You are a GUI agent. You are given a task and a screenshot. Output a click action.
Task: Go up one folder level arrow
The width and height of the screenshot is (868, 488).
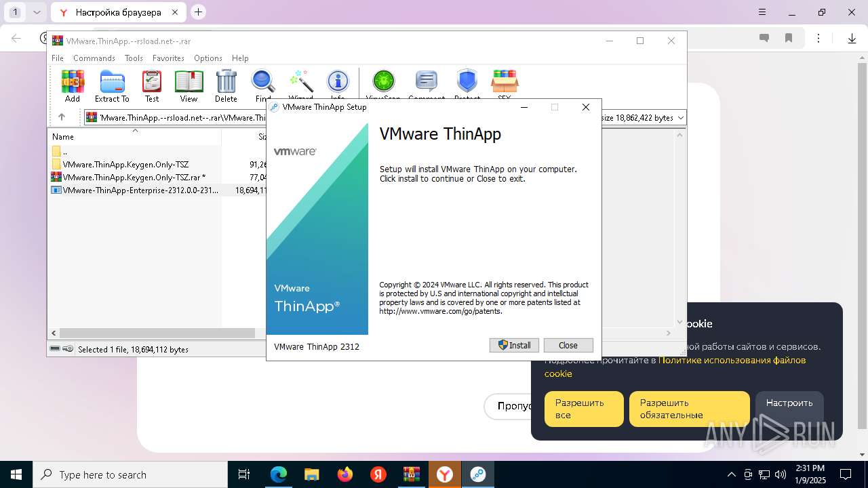(62, 117)
